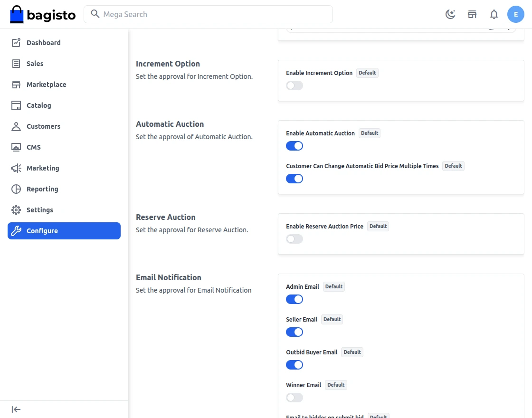Open the Dashboard menu item

[x=64, y=42]
